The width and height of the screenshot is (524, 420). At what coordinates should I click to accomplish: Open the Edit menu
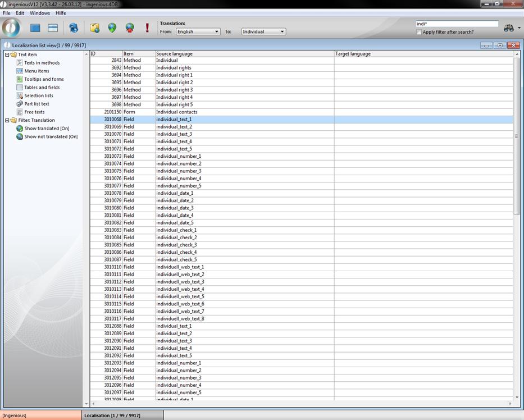click(20, 13)
